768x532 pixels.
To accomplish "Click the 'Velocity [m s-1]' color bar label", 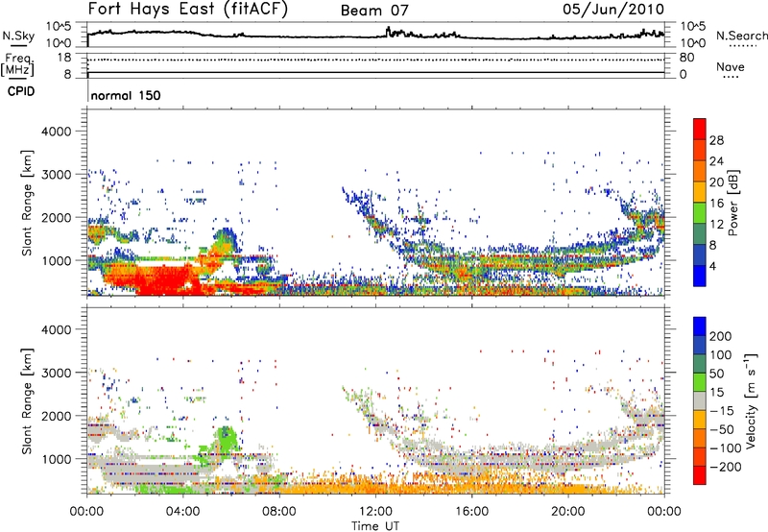I will pos(751,400).
